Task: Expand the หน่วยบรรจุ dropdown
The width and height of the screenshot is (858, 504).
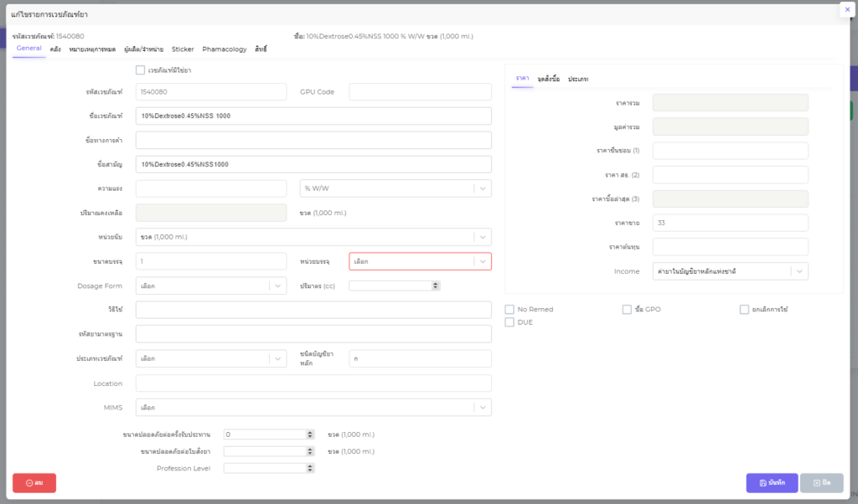Action: [420, 261]
